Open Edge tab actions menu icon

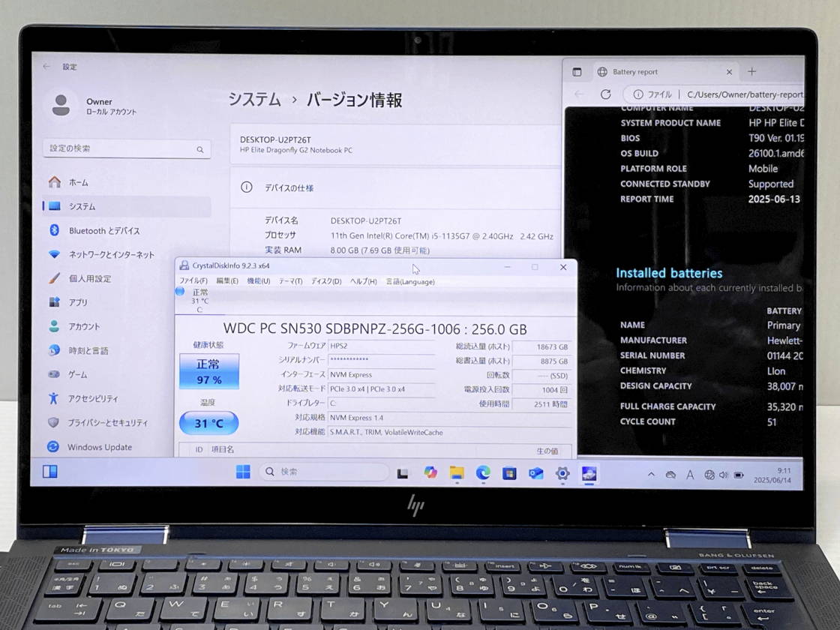coord(577,72)
